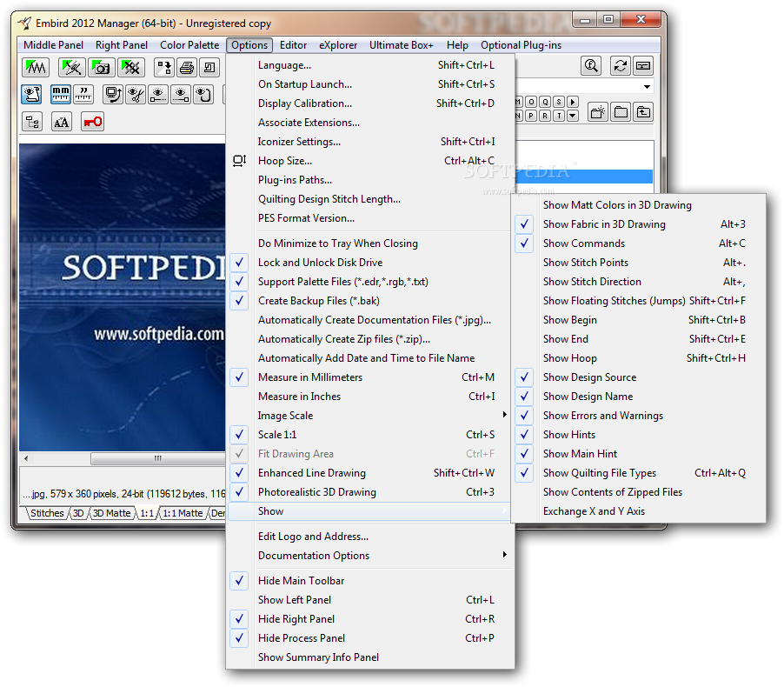Click the folder tree structure icon

(x=32, y=122)
